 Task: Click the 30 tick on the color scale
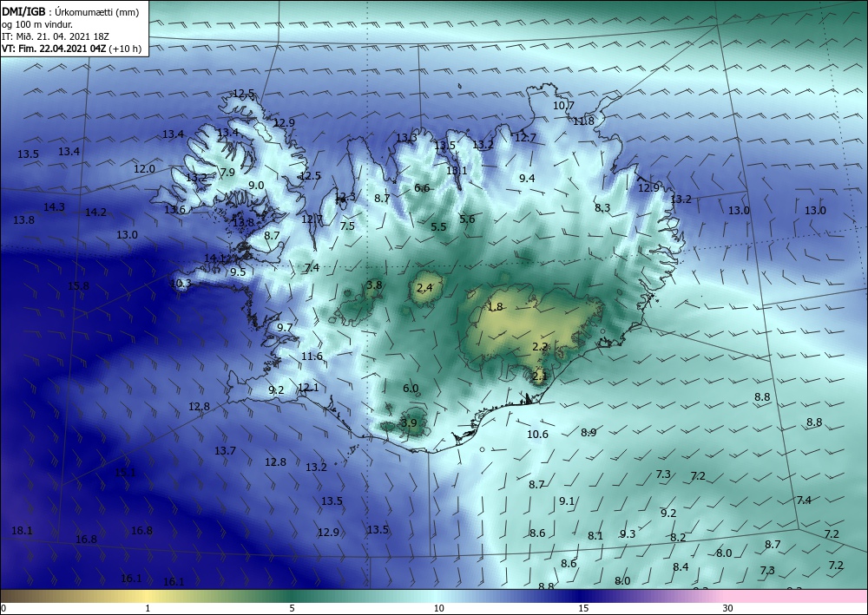coord(728,609)
